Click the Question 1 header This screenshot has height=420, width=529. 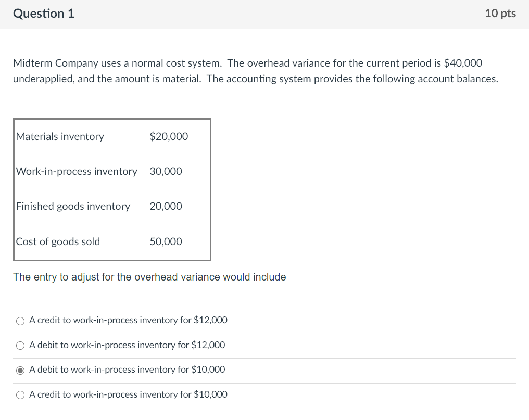43,14
